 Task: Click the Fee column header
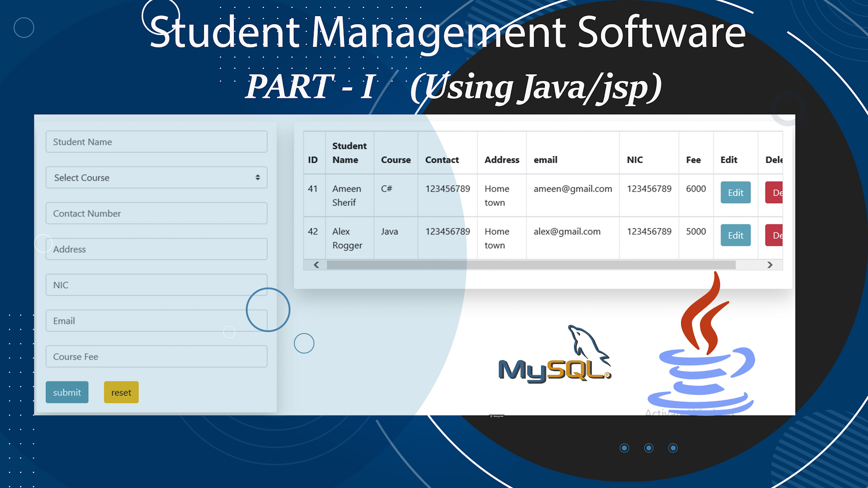pyautogui.click(x=694, y=160)
